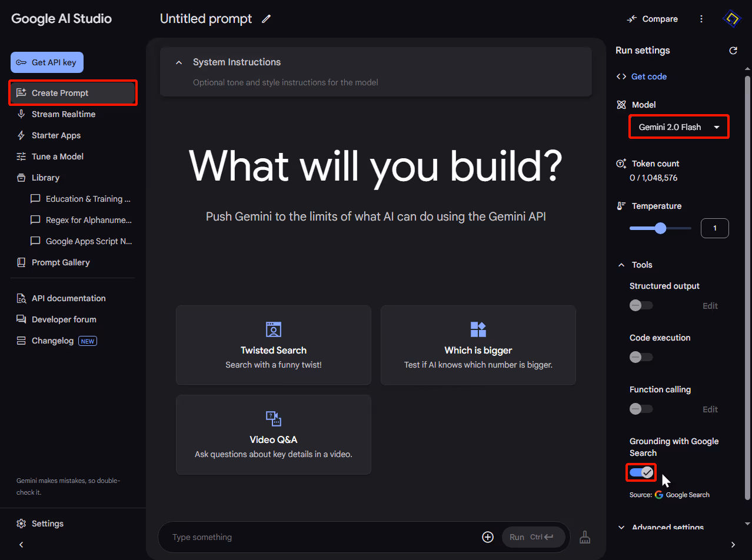This screenshot has width=752, height=560.
Task: Select Create Prompt in the sidebar
Action: click(73, 93)
